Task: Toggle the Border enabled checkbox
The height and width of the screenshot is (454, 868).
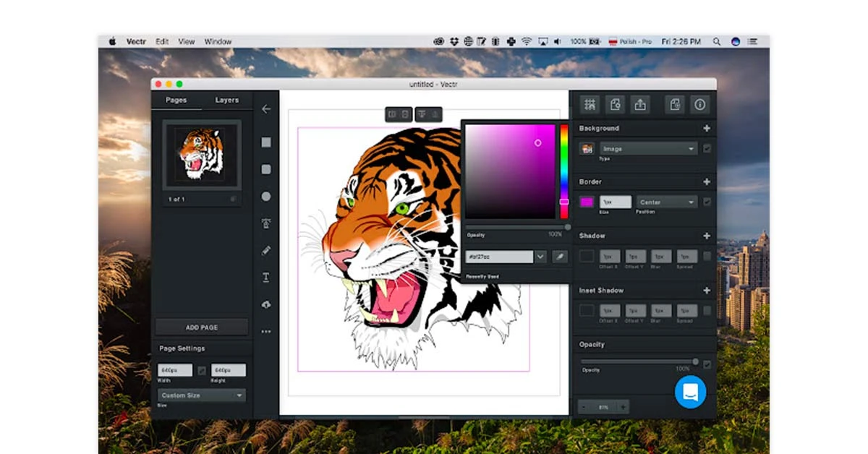Action: tap(709, 202)
